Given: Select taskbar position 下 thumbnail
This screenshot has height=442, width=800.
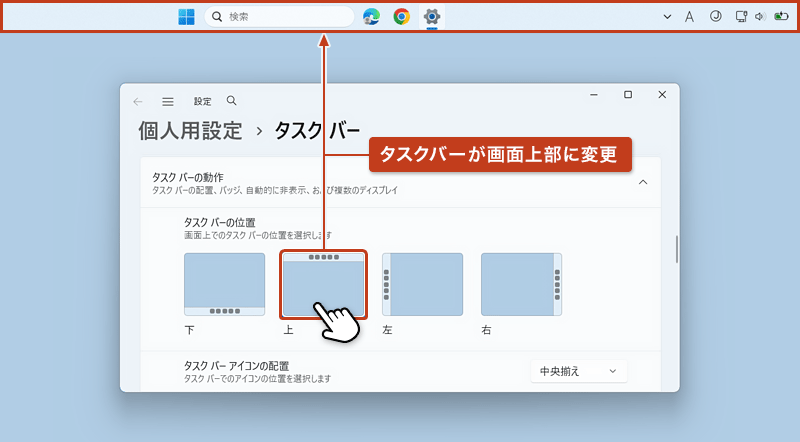Looking at the screenshot, I should tap(224, 284).
